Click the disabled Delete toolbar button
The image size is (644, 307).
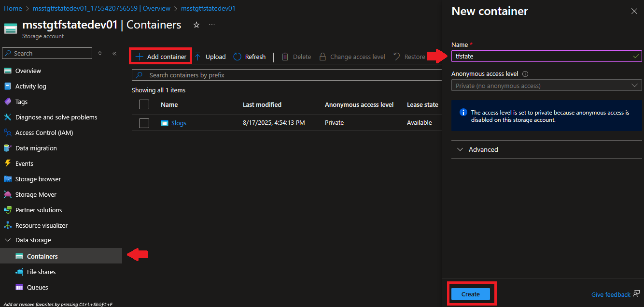296,57
